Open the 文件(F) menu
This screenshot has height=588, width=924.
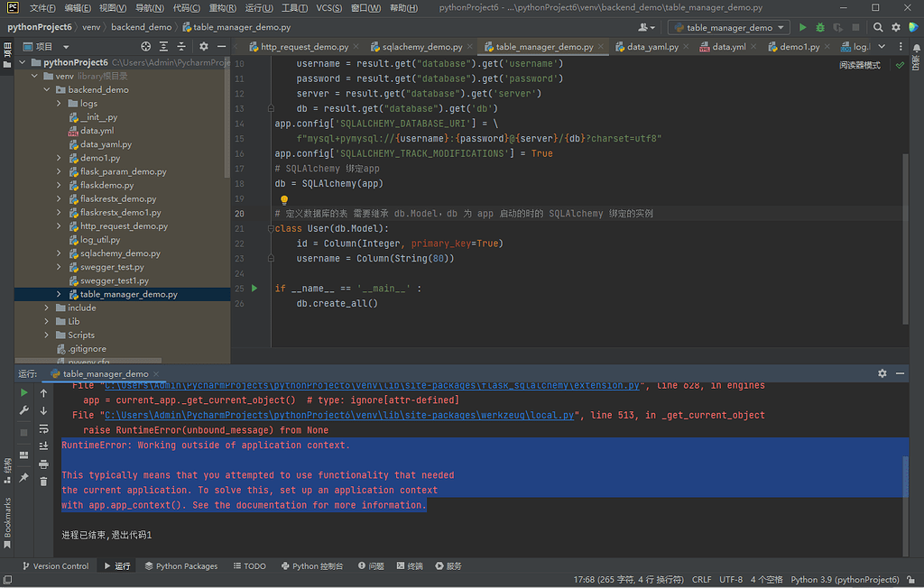(42, 7)
